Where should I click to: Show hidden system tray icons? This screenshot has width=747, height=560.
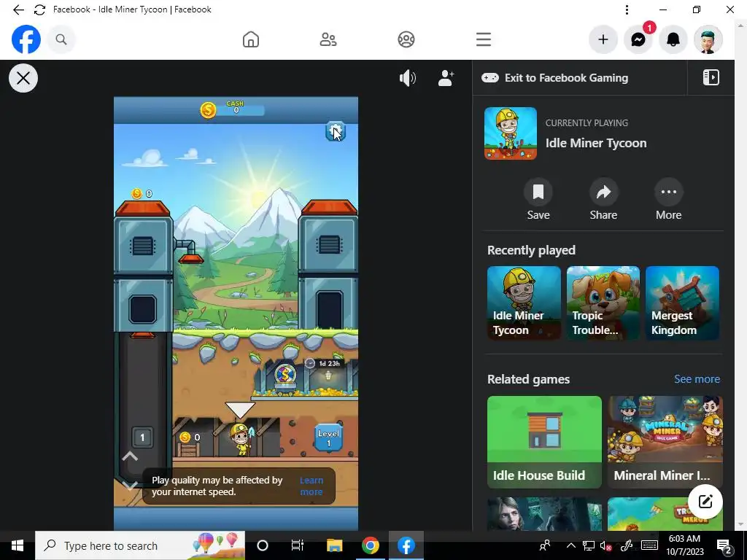(x=570, y=545)
